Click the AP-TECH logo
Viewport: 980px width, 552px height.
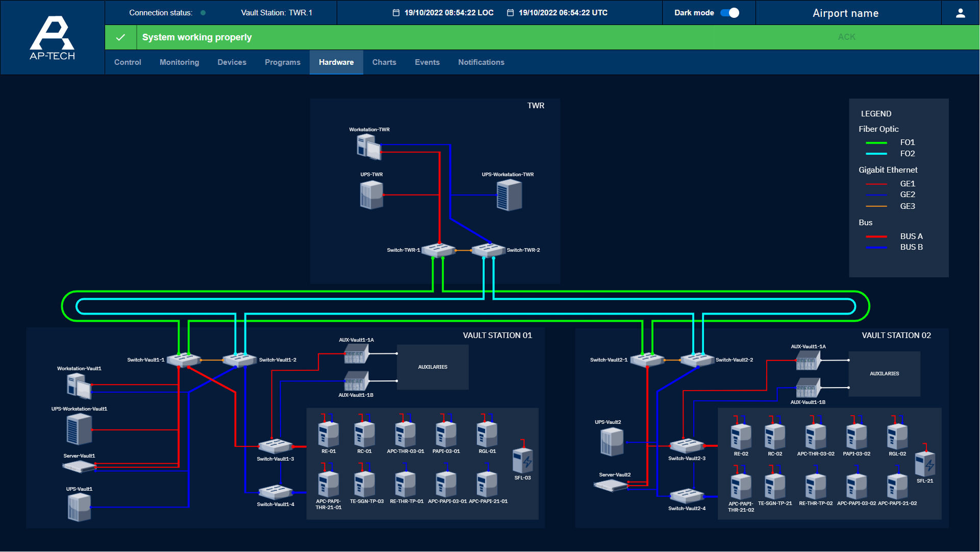click(x=52, y=38)
